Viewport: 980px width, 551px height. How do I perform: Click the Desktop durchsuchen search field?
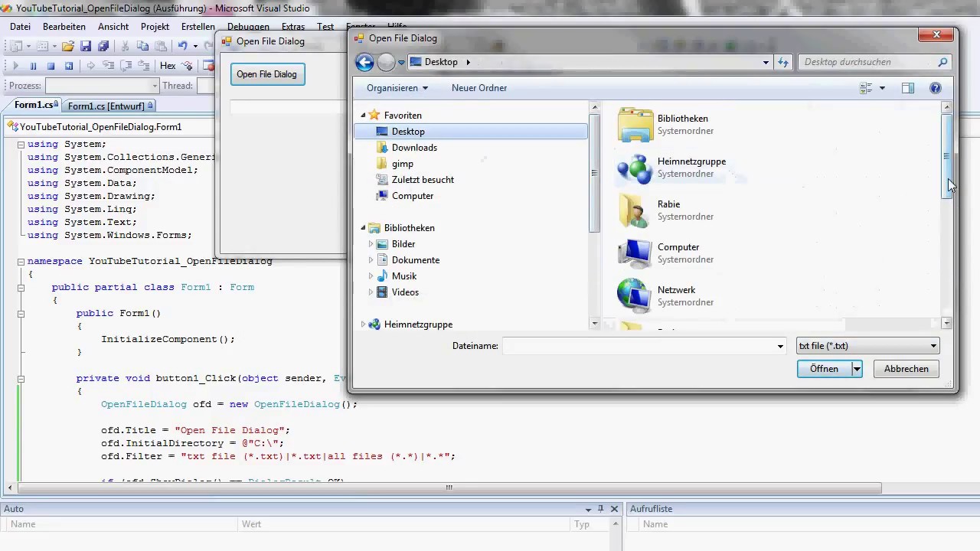click(x=868, y=62)
